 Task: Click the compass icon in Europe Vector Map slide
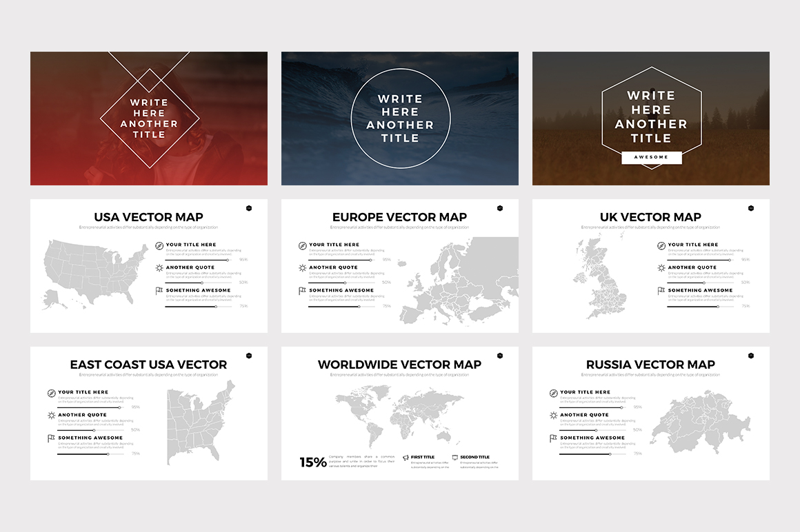tap(303, 245)
